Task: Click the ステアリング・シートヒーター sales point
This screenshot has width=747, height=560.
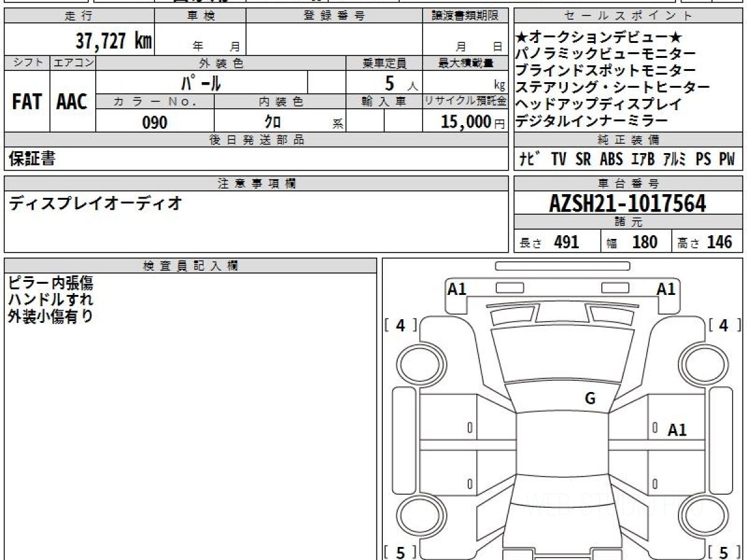Action: [613, 88]
